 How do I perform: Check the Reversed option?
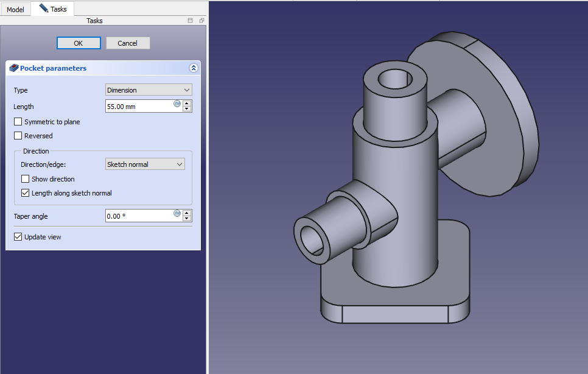pyautogui.click(x=18, y=136)
